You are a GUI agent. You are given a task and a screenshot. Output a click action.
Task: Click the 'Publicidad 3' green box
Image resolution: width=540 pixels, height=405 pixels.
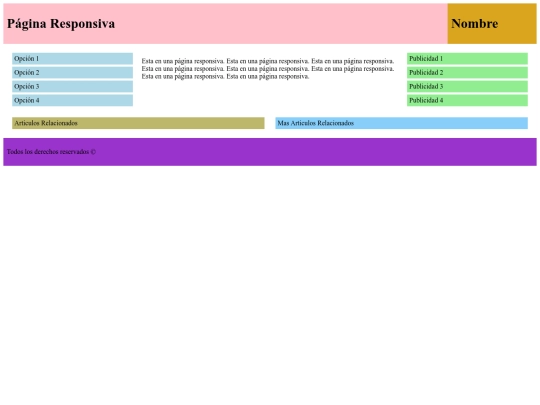coord(467,86)
